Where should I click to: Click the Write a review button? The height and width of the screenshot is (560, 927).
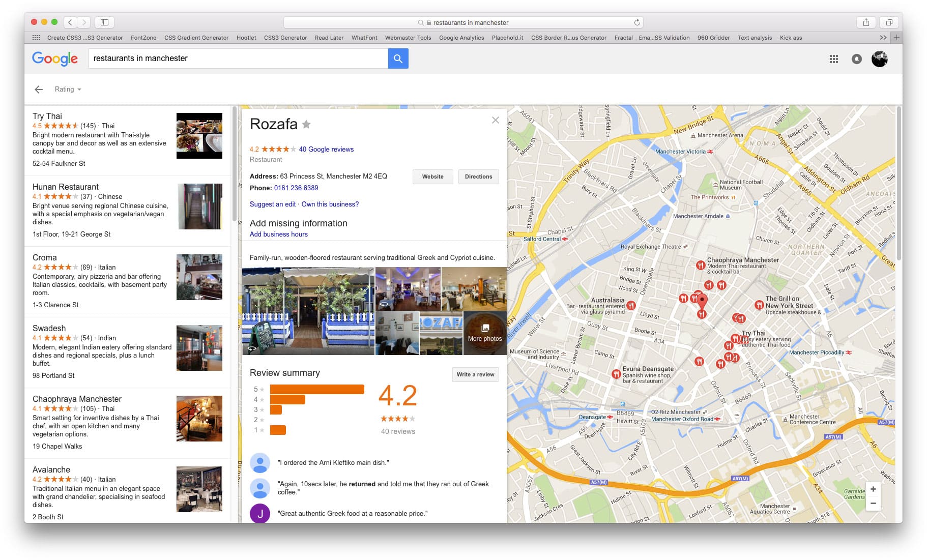475,374
